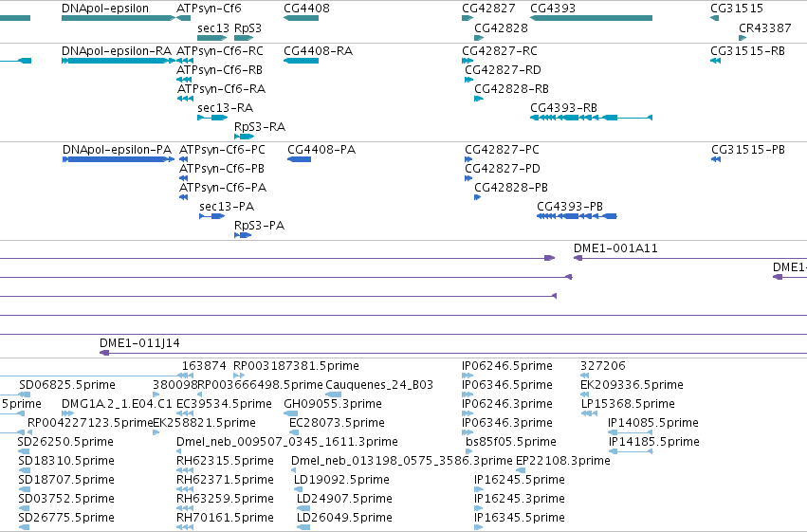This screenshot has width=807, height=532.
Task: Select the DNApol-epsilon gene glyph
Action: tap(119, 18)
